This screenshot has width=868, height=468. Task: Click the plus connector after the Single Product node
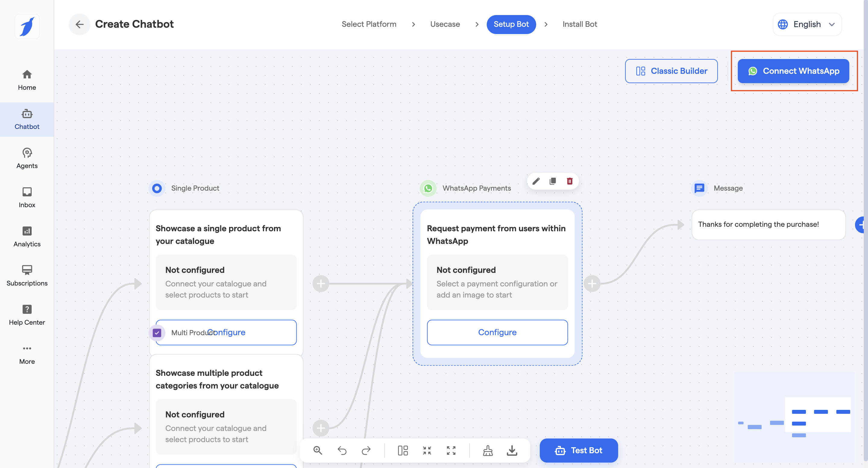321,284
